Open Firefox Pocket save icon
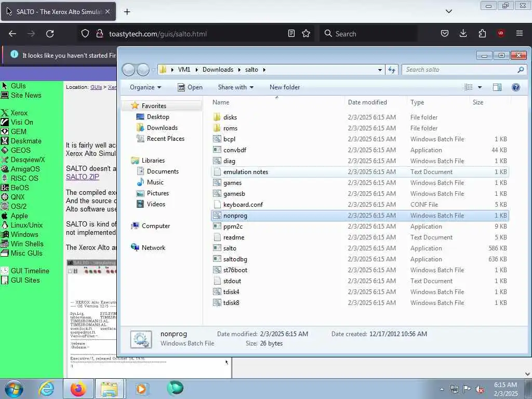This screenshot has width=532, height=399. [445, 33]
